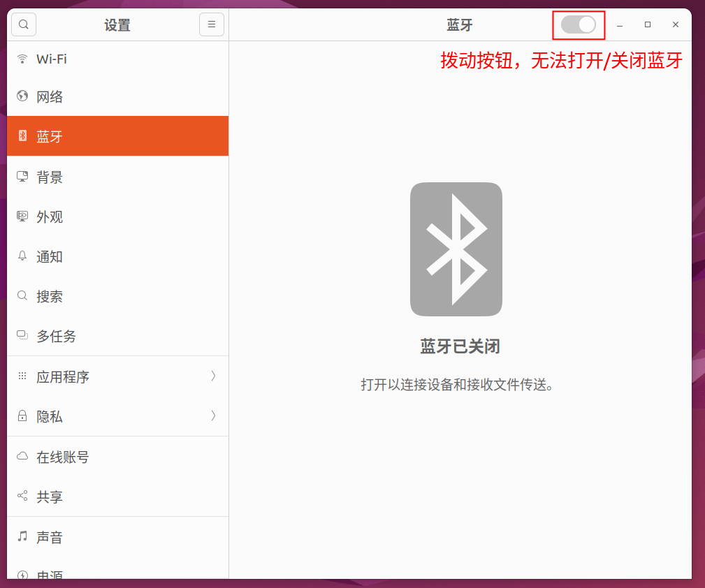This screenshot has width=705, height=588.
Task: Click the bell icon for 通知 notifications
Action: click(x=21, y=256)
